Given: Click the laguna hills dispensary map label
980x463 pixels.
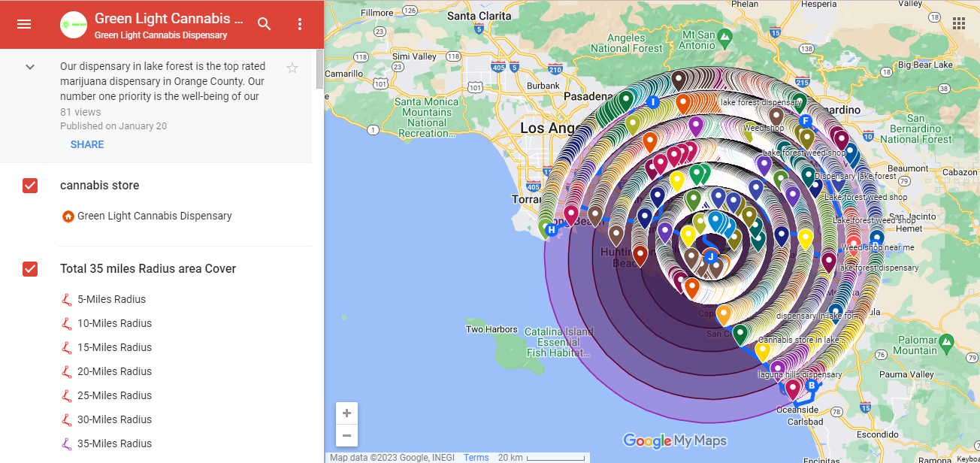Looking at the screenshot, I should 800,374.
